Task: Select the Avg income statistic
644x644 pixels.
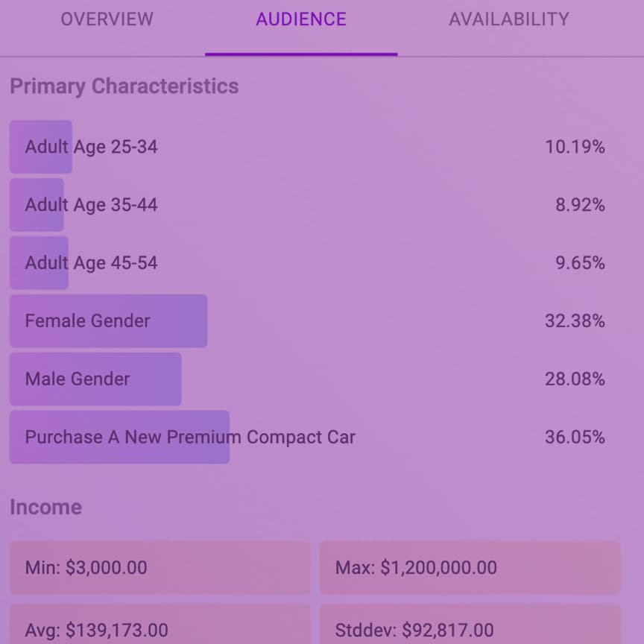Action: point(160,630)
